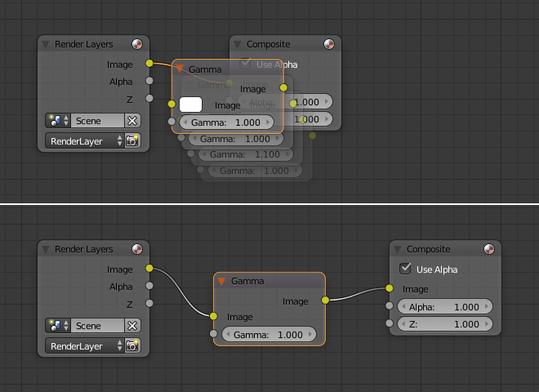Click Image input socket of lower Gamma node
Screen dimensions: 539x392
[213, 316]
